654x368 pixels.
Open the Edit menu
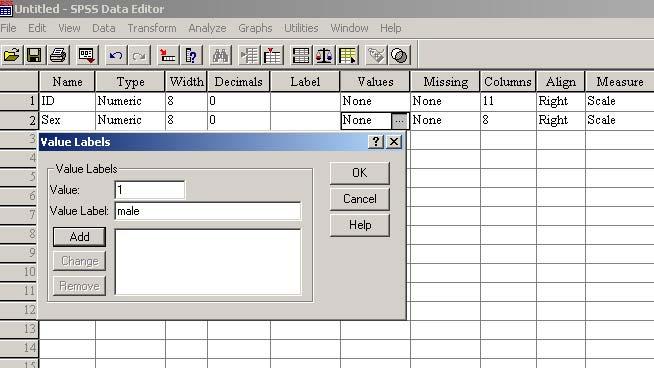pyautogui.click(x=37, y=28)
